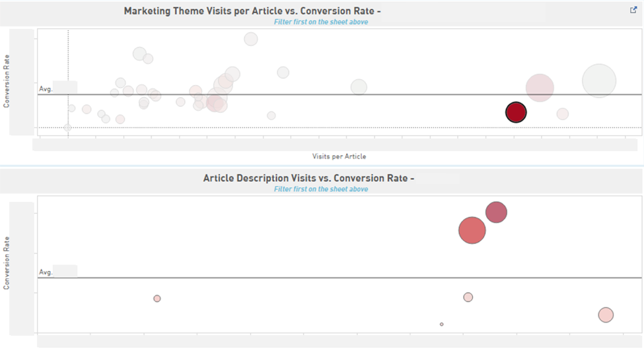Click the Avg. reference line label in the Marketing Theme chart

coord(46,88)
